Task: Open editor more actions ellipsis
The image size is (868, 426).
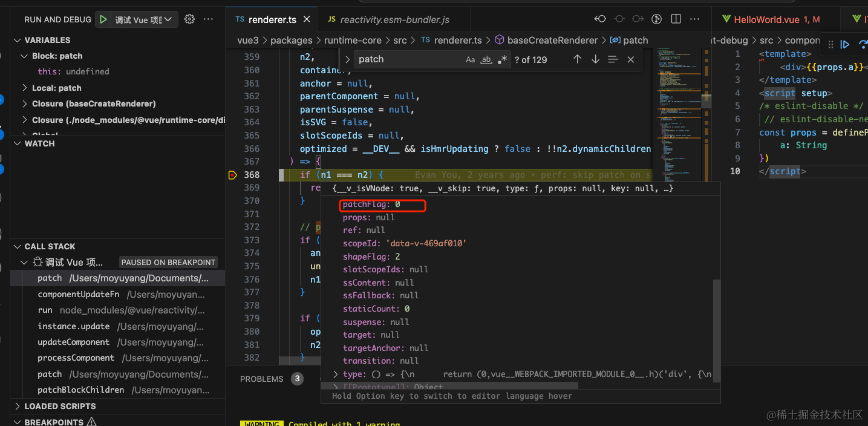Action: [696, 19]
